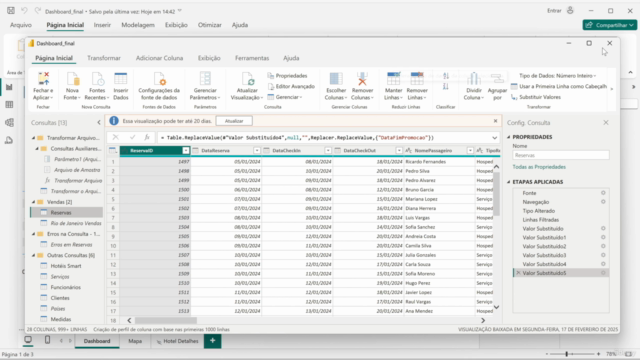Open Configurações da fonte de dados

coord(159,87)
